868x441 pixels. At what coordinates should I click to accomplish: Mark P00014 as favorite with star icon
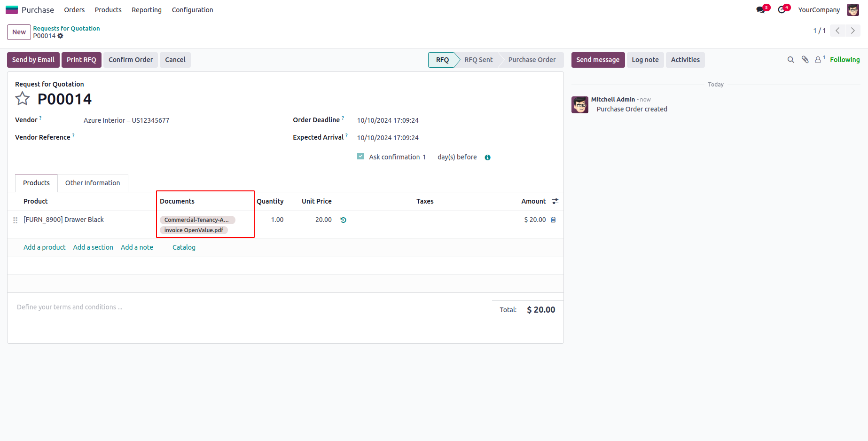coord(22,99)
